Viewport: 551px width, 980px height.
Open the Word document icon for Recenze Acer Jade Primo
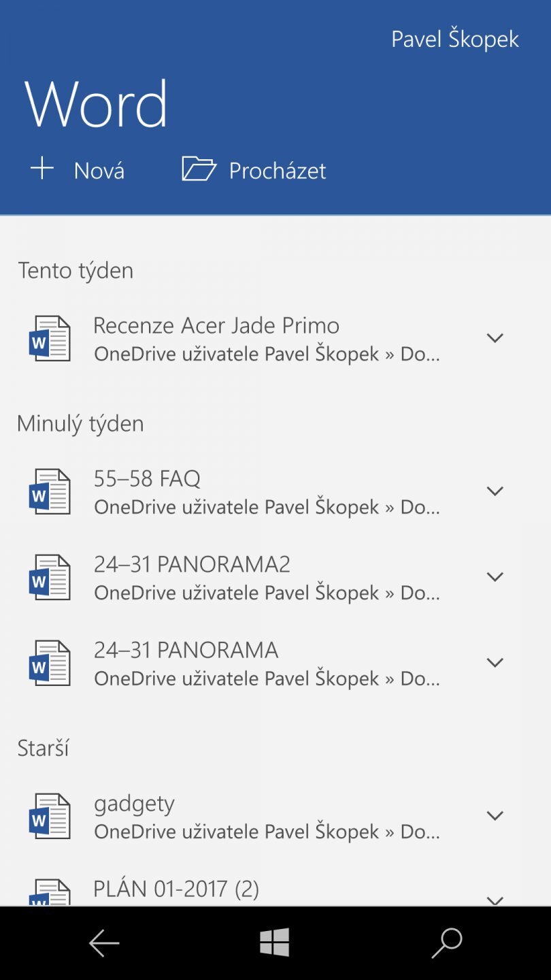[50, 338]
